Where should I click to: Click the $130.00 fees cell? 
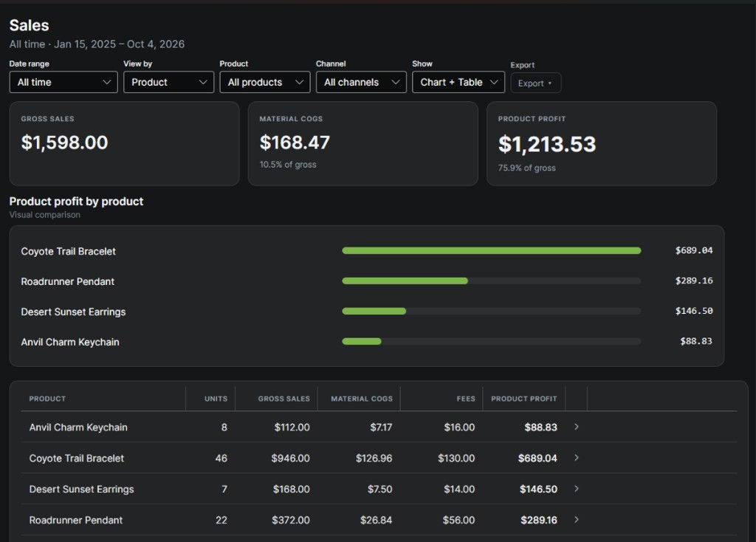(456, 458)
